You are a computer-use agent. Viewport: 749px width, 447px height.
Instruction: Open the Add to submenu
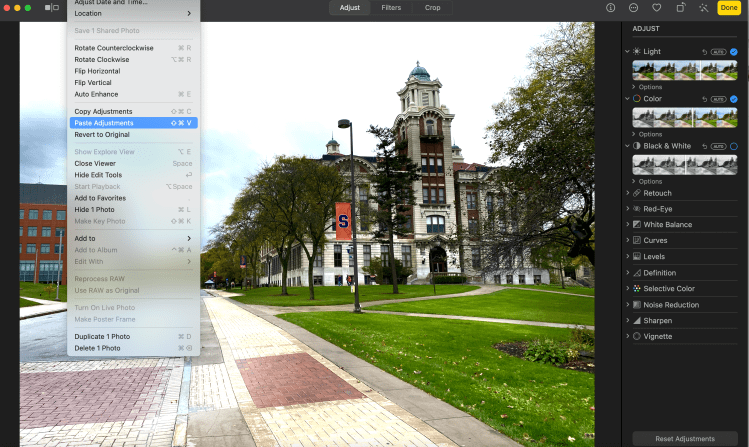(133, 238)
